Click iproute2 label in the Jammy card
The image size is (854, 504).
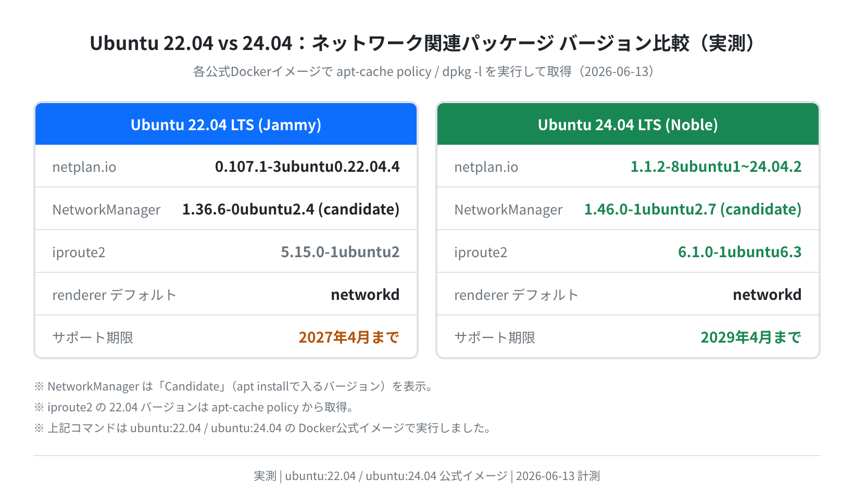click(79, 253)
